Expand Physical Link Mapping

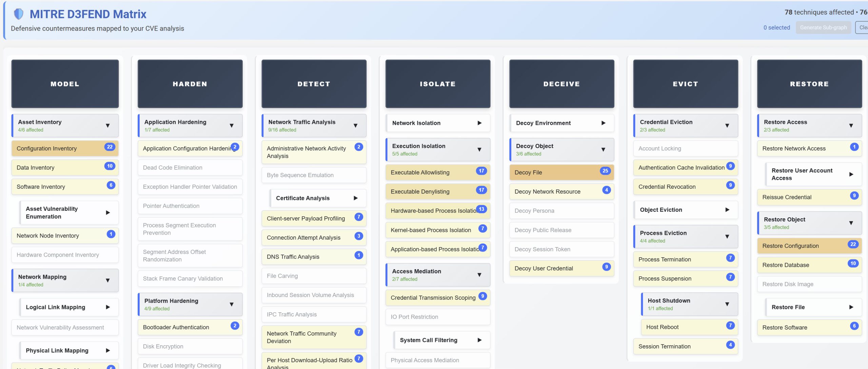(x=69, y=350)
